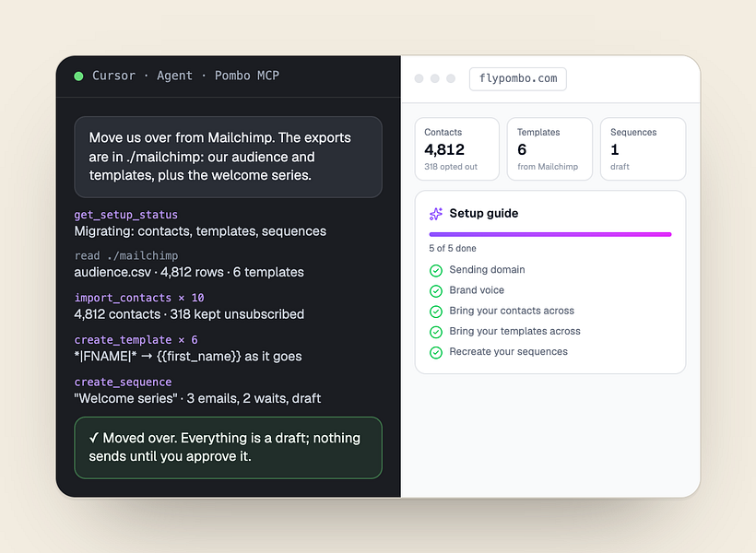Click the check icon for Recreate your sequences
The image size is (756, 553).
click(x=436, y=352)
